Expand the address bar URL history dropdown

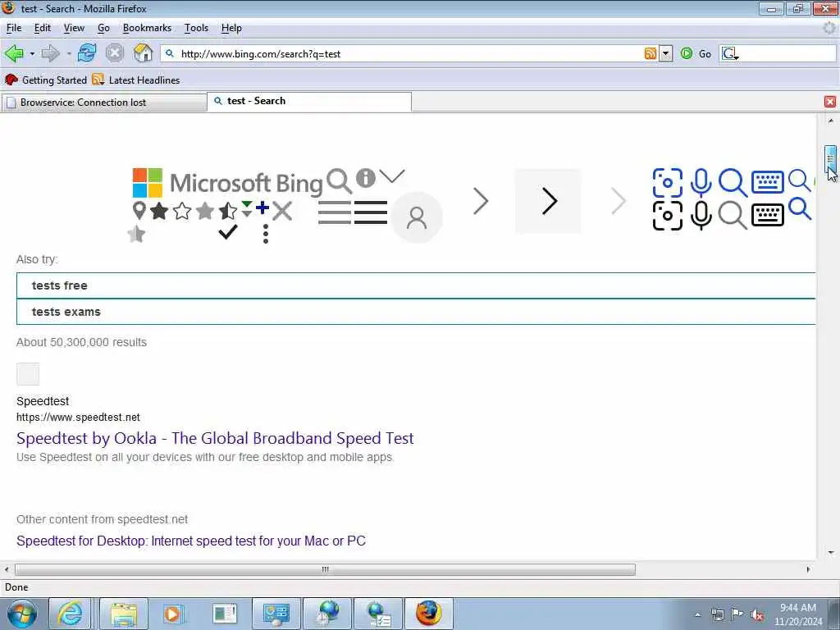(x=665, y=53)
